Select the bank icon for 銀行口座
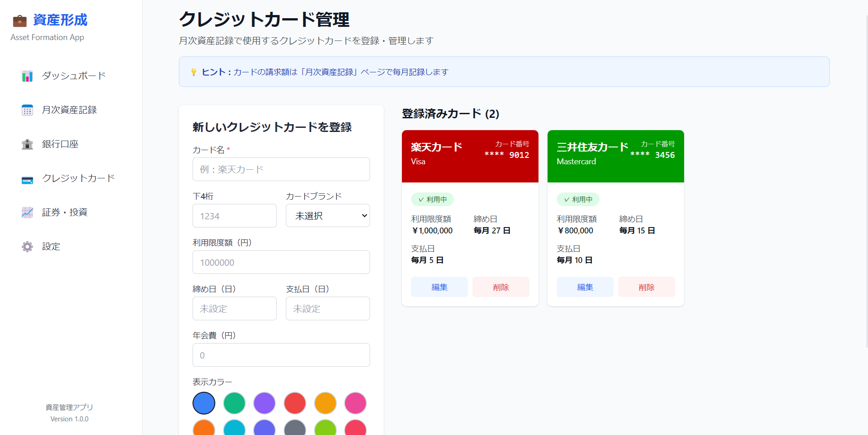The width and height of the screenshot is (868, 435). coord(27,144)
